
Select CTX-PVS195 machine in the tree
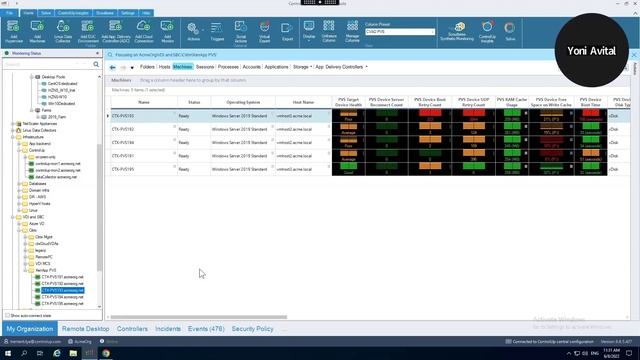point(62,304)
